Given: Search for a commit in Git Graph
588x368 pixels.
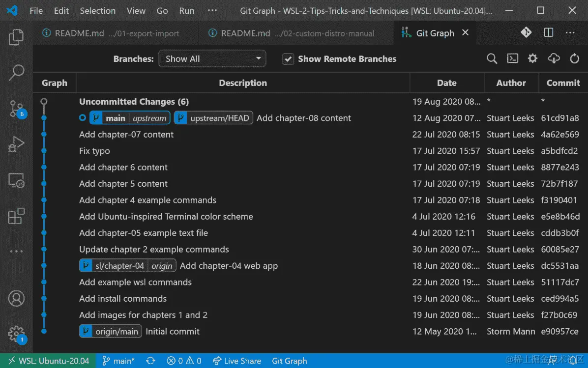Looking at the screenshot, I should click(x=492, y=58).
